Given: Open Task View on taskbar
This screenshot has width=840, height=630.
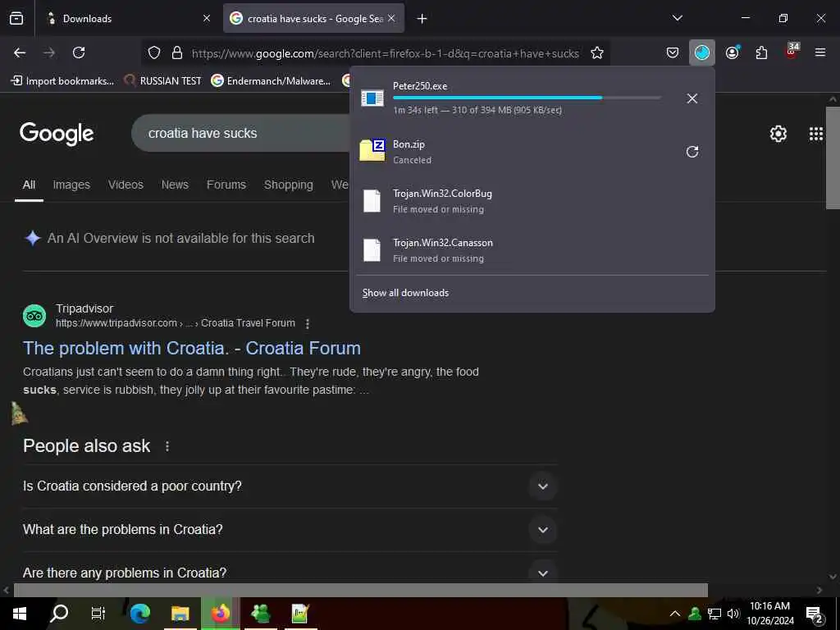Looking at the screenshot, I should [98, 614].
